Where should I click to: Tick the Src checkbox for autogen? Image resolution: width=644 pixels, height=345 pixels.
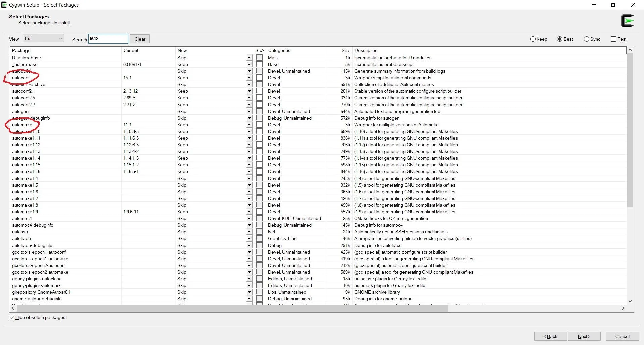pos(259,111)
